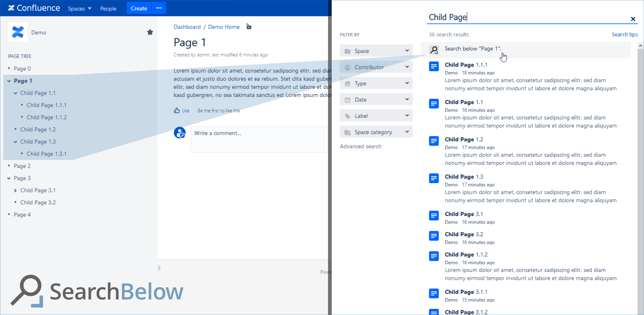Open the Type filter dropdown
The image size is (644, 315).
pyautogui.click(x=376, y=83)
